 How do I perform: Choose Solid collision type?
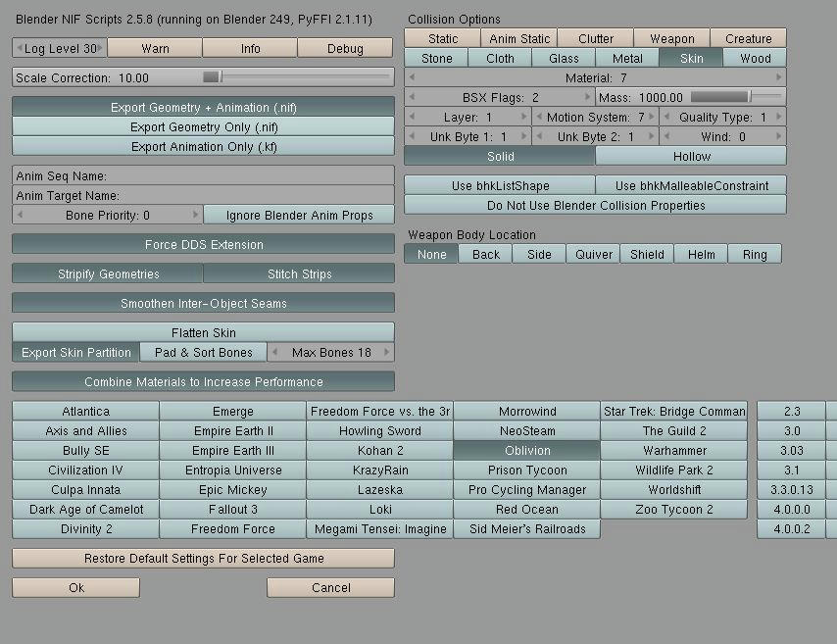pos(500,156)
